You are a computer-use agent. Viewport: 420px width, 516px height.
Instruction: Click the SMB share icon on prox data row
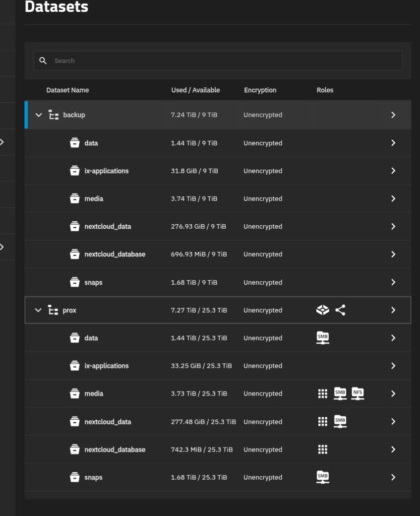pos(322,338)
